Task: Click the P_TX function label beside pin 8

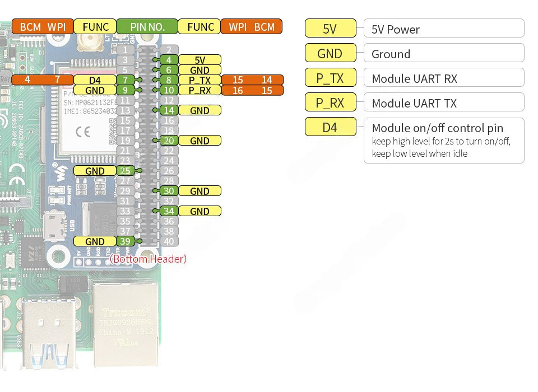Action: [200, 80]
